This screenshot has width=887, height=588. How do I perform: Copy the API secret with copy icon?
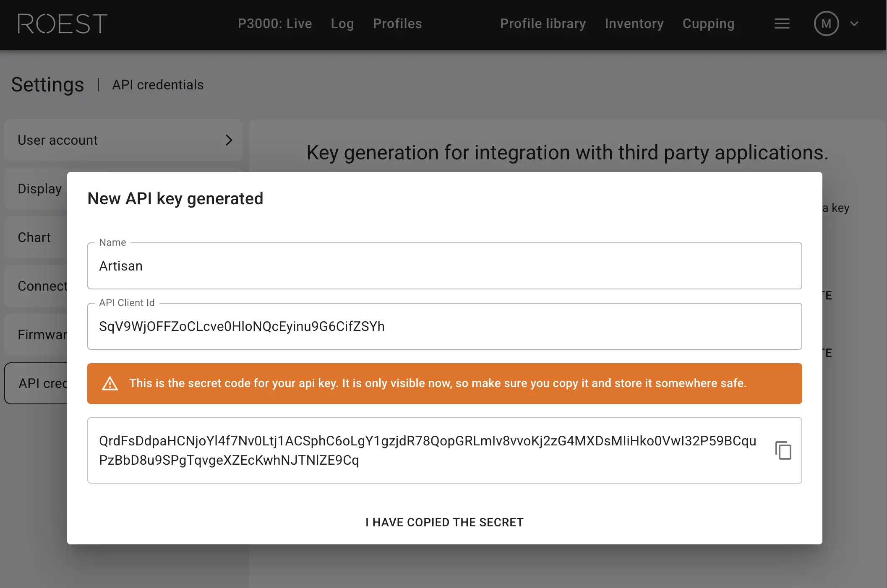[x=783, y=450]
